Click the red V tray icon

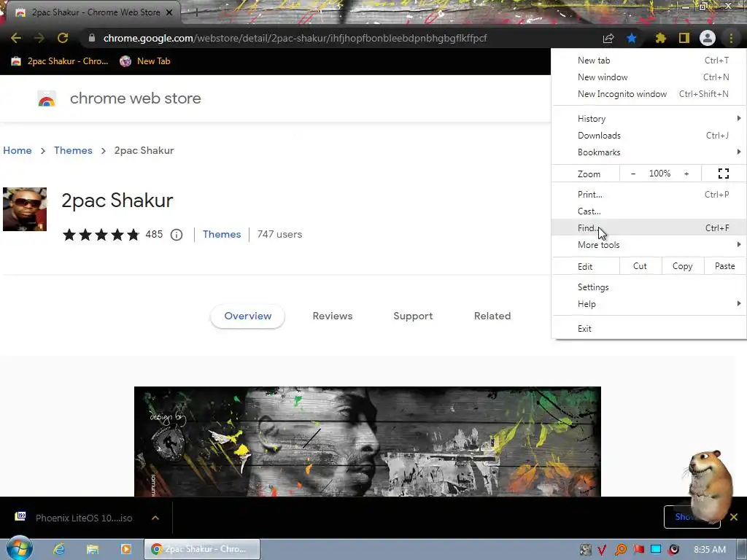(x=602, y=550)
